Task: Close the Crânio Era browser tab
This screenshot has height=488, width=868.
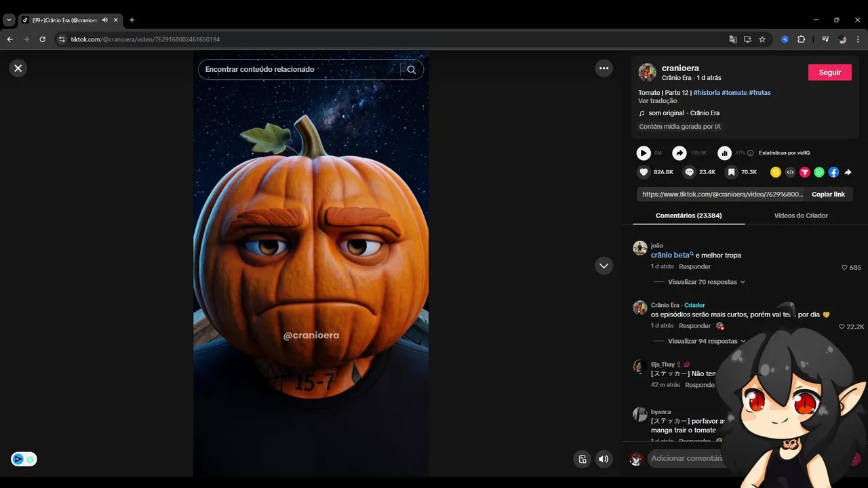Action: click(x=115, y=20)
